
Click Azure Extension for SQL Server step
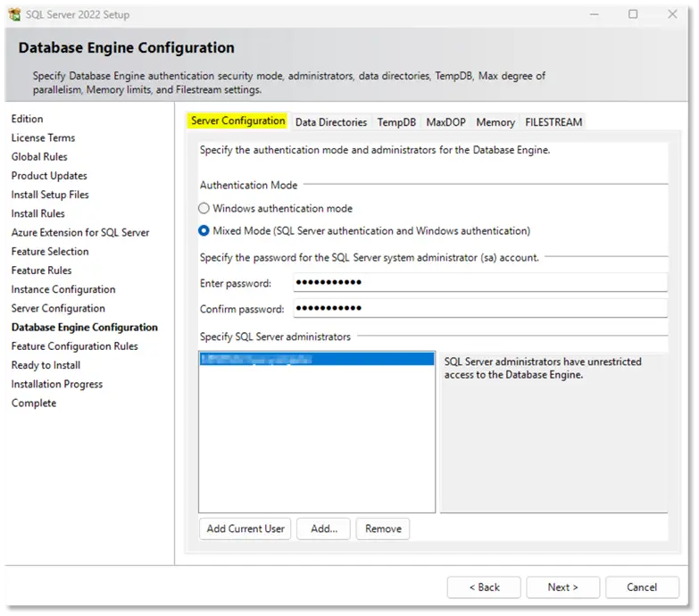(80, 233)
